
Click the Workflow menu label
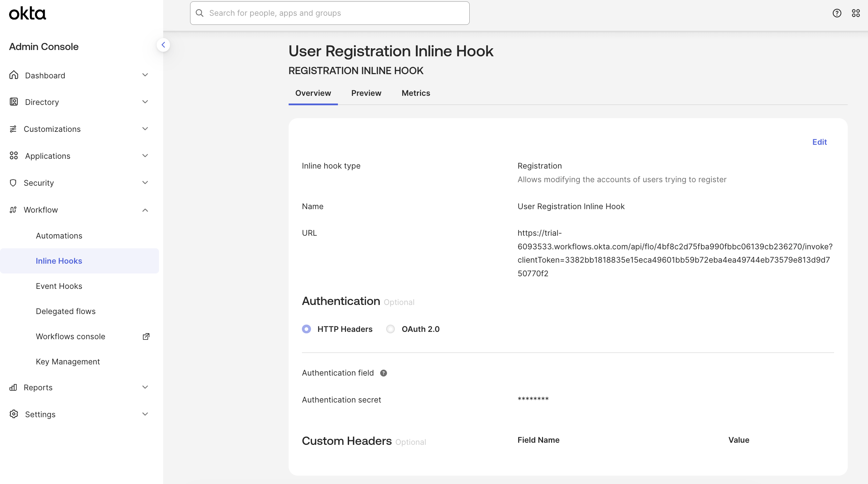[x=41, y=210]
